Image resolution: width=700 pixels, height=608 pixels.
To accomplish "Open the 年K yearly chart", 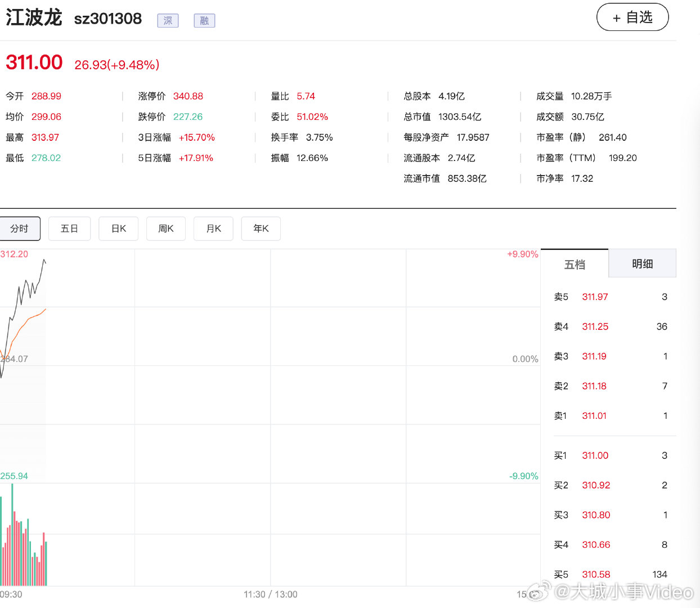I will coord(261,229).
